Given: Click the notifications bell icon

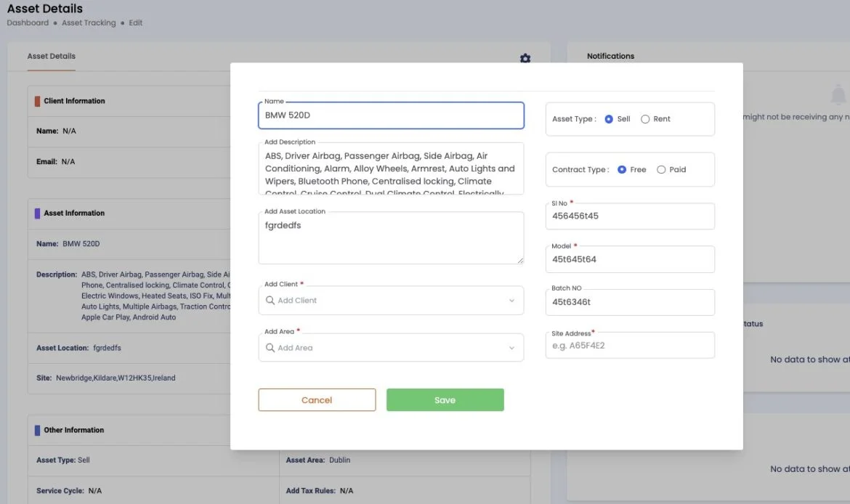Looking at the screenshot, I should 838,94.
